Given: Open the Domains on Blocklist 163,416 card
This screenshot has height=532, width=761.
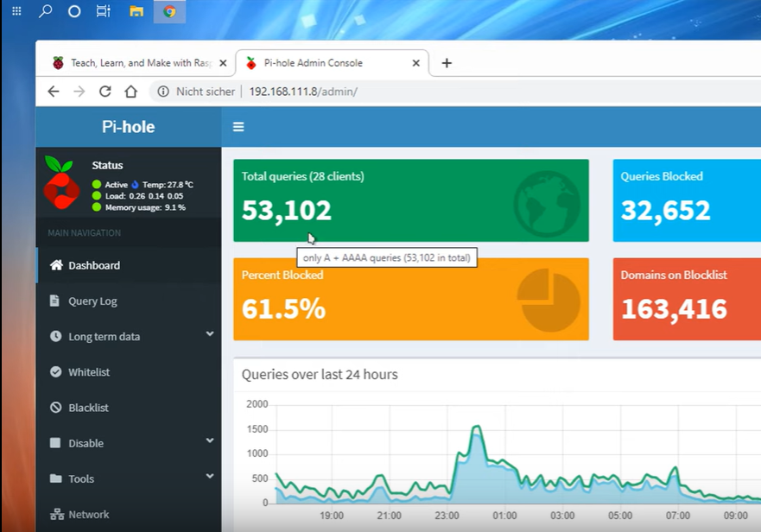Looking at the screenshot, I should 687,299.
